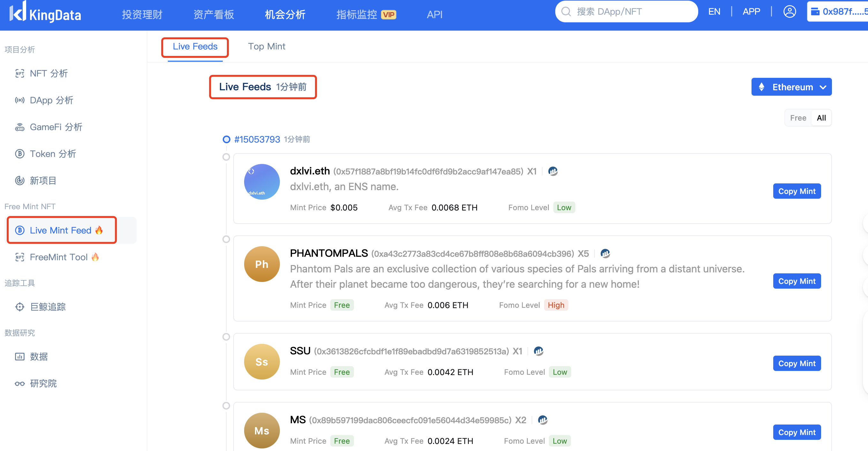Click the timeline marker beside block #15053793

pyautogui.click(x=226, y=139)
